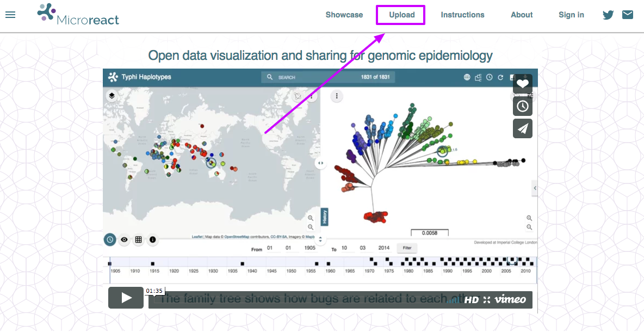
Task: Click the map-tree pane divider arrows
Action: (x=320, y=163)
